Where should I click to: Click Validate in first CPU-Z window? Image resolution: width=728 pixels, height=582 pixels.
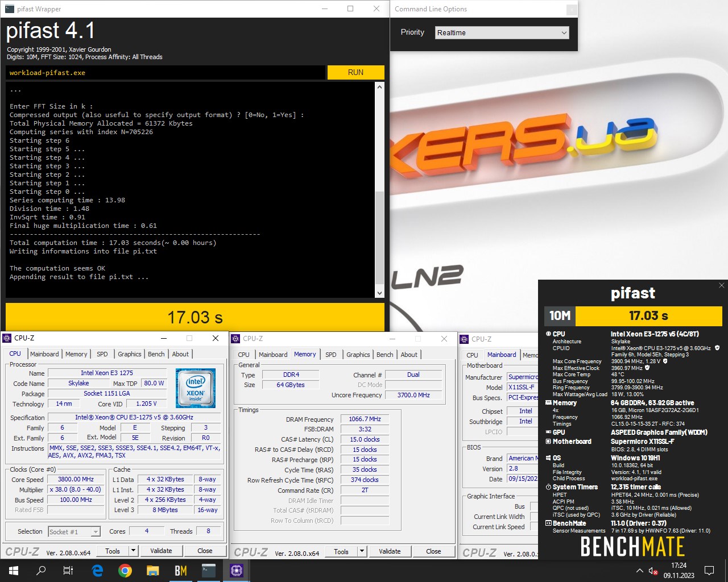[161, 550]
